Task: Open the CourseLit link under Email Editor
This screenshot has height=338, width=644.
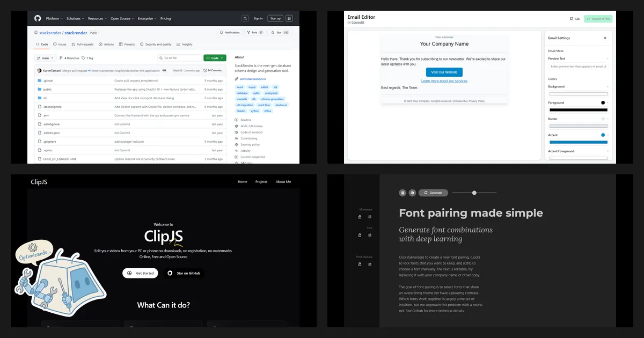Action: (x=357, y=23)
